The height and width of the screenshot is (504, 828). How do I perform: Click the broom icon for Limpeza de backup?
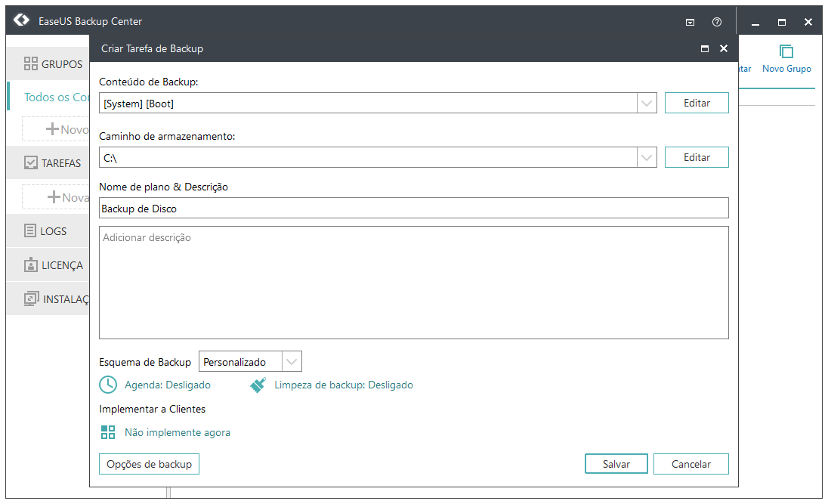tap(258, 385)
